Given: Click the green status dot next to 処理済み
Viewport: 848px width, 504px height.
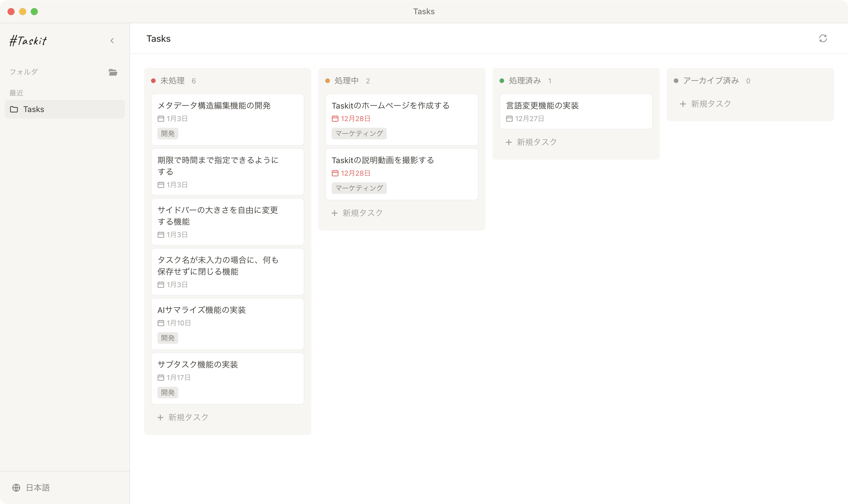Looking at the screenshot, I should pos(502,80).
